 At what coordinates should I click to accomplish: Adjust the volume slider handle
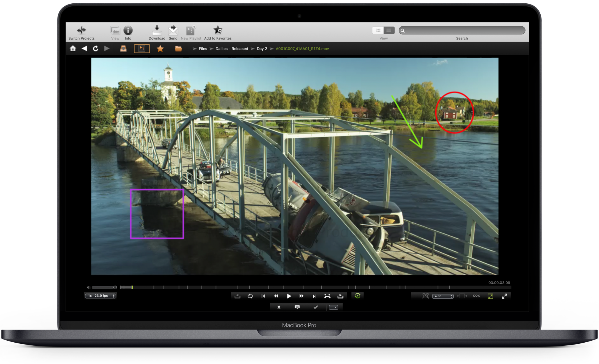pyautogui.click(x=115, y=287)
